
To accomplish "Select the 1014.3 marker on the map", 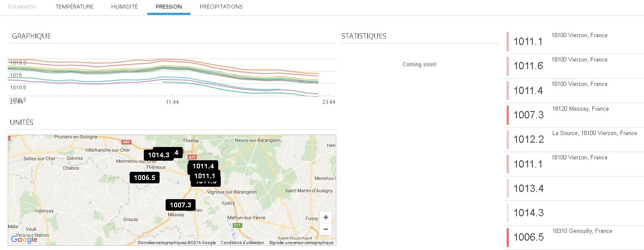I will point(158,155).
